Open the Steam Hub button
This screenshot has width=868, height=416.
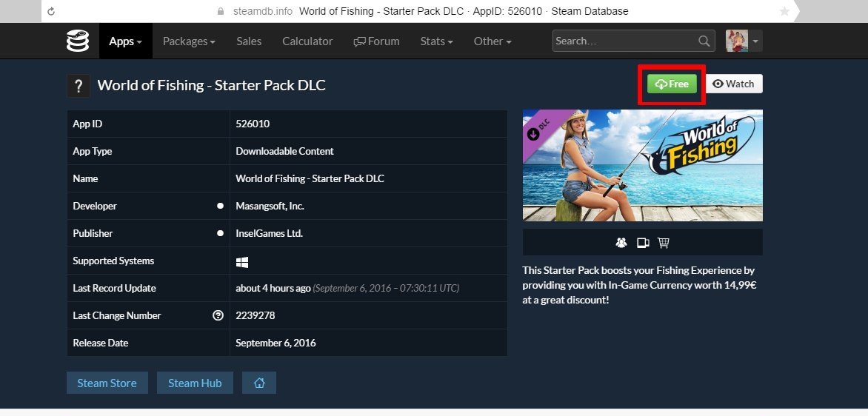click(195, 383)
